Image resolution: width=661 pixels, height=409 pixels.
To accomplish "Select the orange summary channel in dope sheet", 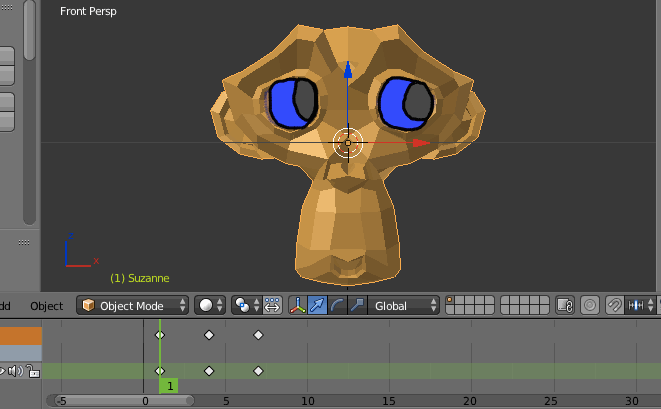I will (x=21, y=336).
